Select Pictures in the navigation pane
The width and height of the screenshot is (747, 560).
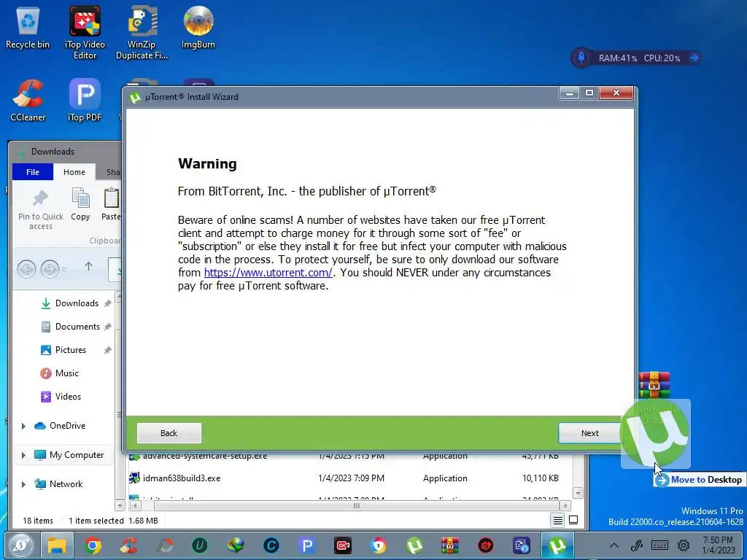click(71, 350)
